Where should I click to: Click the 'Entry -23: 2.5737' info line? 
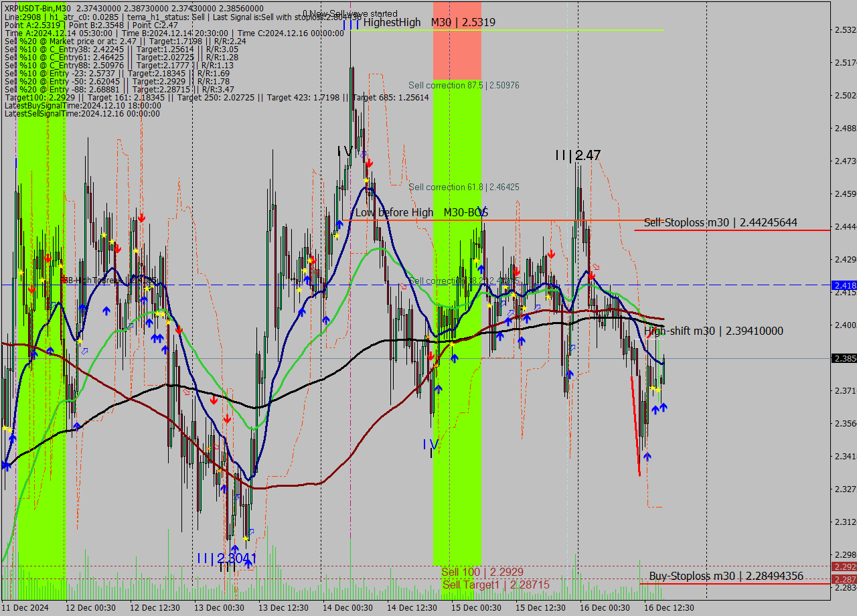(117, 73)
